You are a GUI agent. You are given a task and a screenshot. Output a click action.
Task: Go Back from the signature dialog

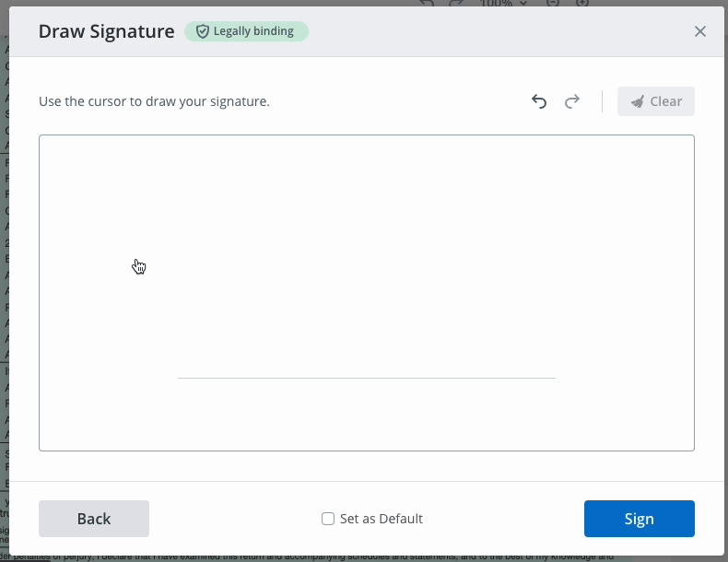94,519
